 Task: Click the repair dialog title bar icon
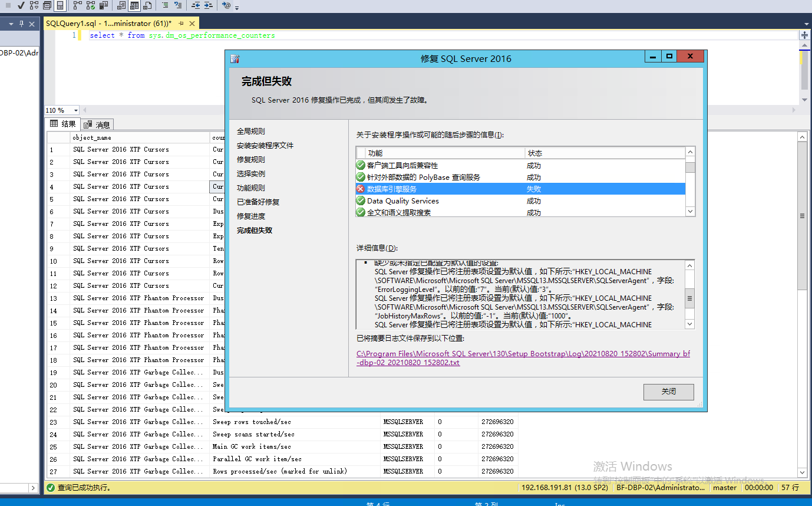(x=235, y=58)
